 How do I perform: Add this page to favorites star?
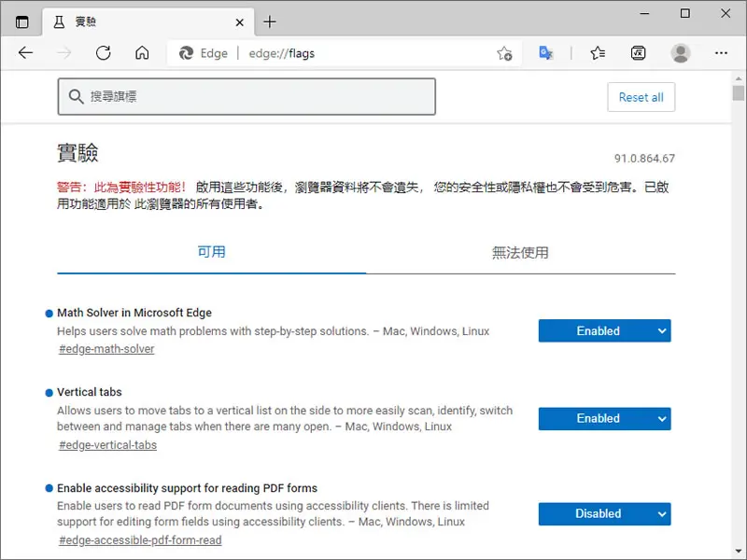pos(504,53)
